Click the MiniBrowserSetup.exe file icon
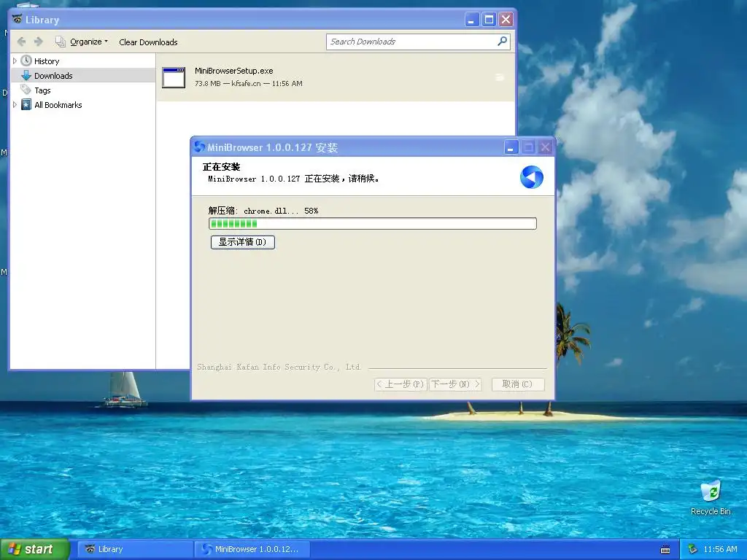This screenshot has width=747, height=560. click(174, 77)
